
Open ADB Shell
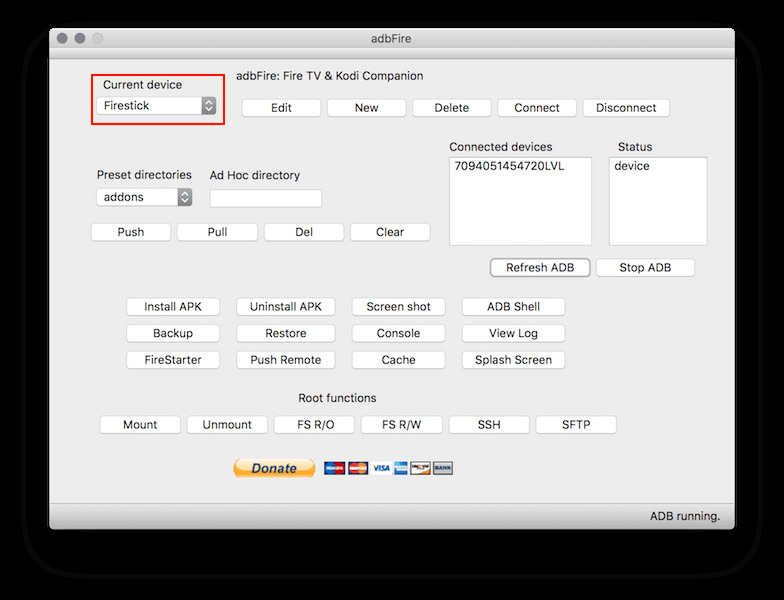click(514, 306)
